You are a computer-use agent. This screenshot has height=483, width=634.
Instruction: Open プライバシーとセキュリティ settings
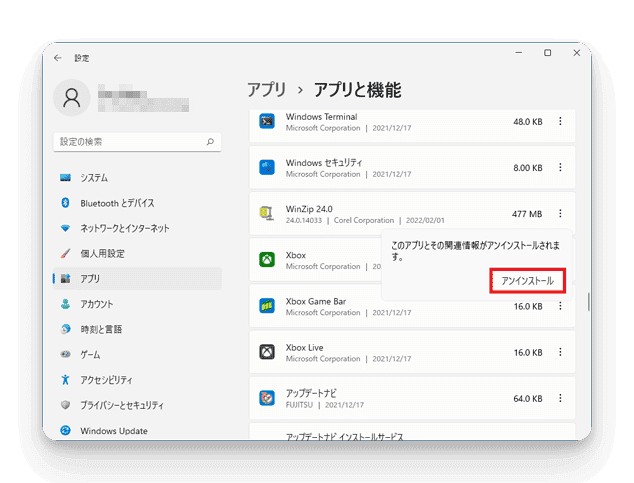click(137, 405)
